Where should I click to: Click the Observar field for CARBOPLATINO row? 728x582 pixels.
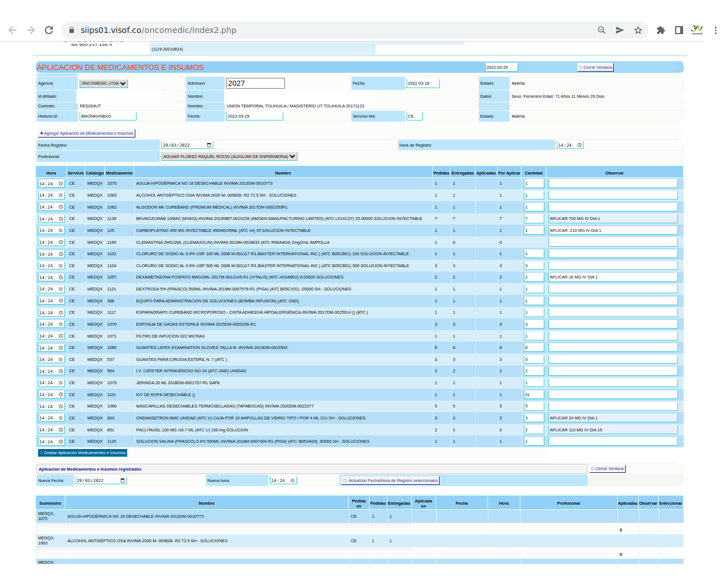[613, 230]
